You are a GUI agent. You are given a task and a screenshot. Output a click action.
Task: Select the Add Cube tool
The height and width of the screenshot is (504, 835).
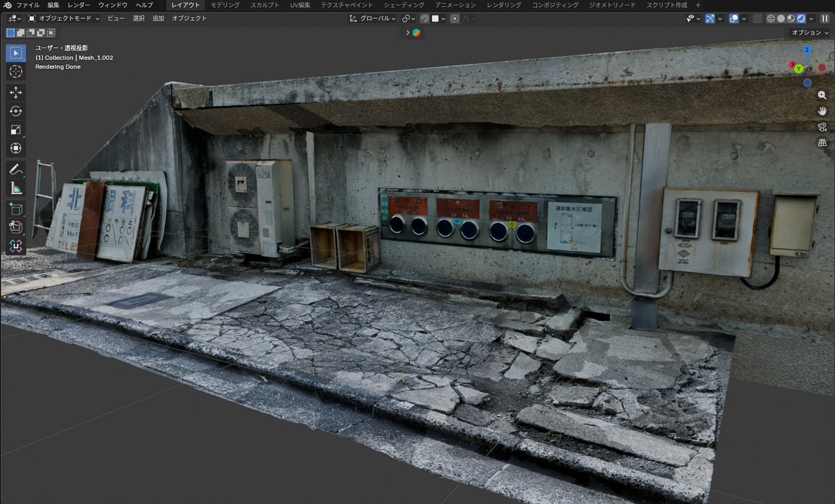click(16, 209)
